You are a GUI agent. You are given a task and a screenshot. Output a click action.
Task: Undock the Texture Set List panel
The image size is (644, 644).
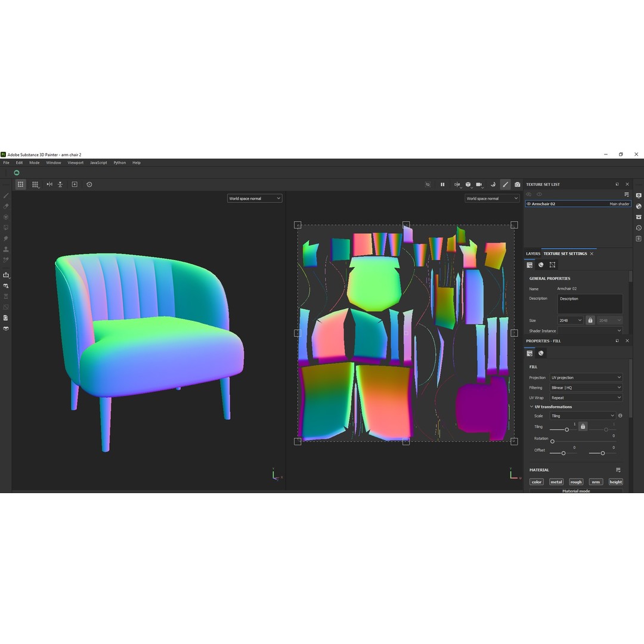click(x=617, y=184)
